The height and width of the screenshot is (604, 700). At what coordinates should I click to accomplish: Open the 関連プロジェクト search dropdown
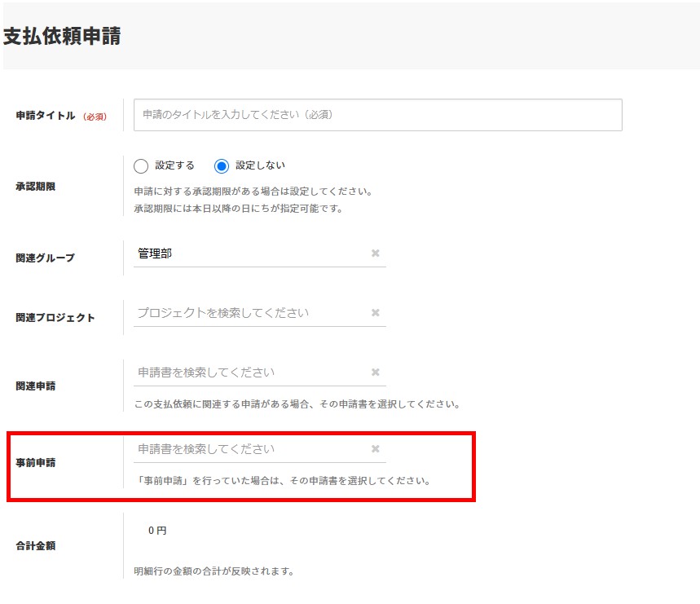coord(249,313)
